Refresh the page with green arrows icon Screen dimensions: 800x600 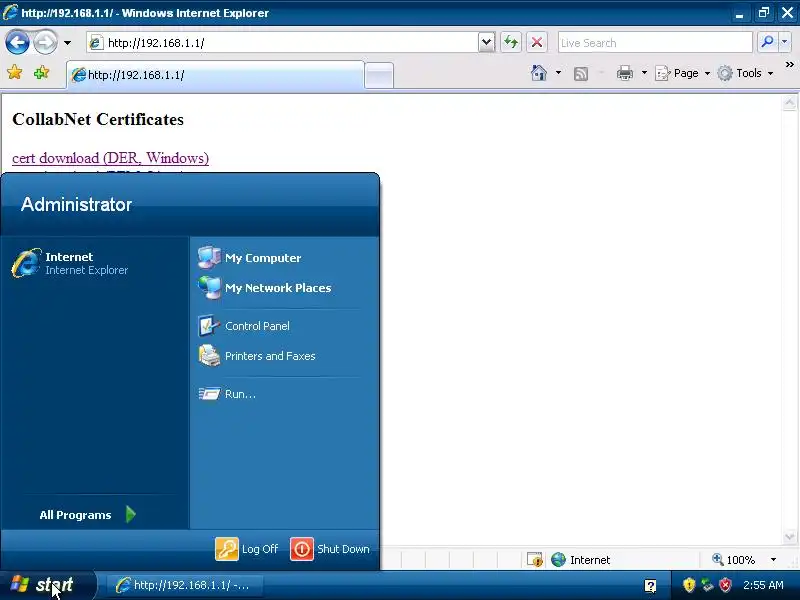coord(511,42)
